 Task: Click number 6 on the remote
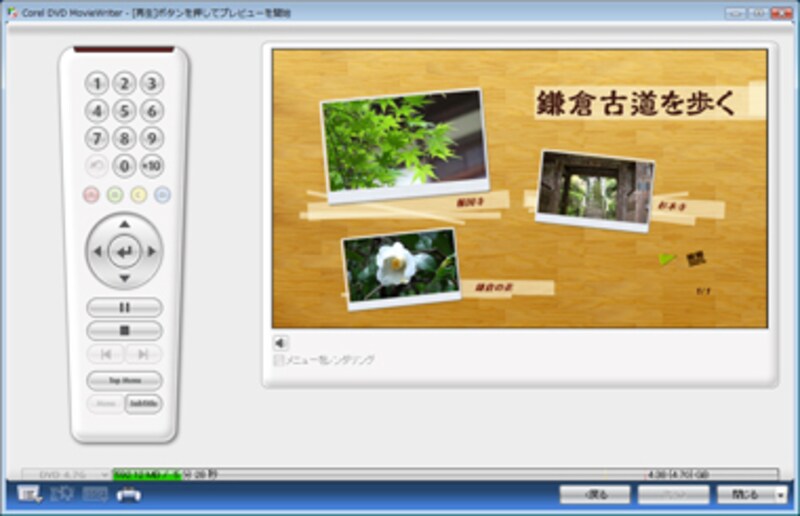tap(152, 111)
